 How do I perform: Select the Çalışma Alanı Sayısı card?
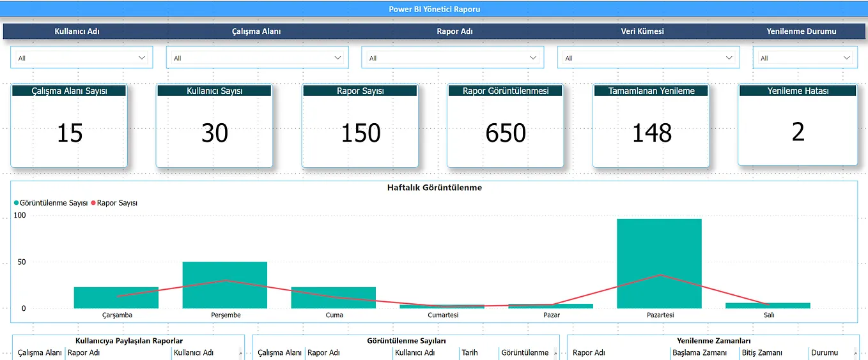tap(69, 126)
